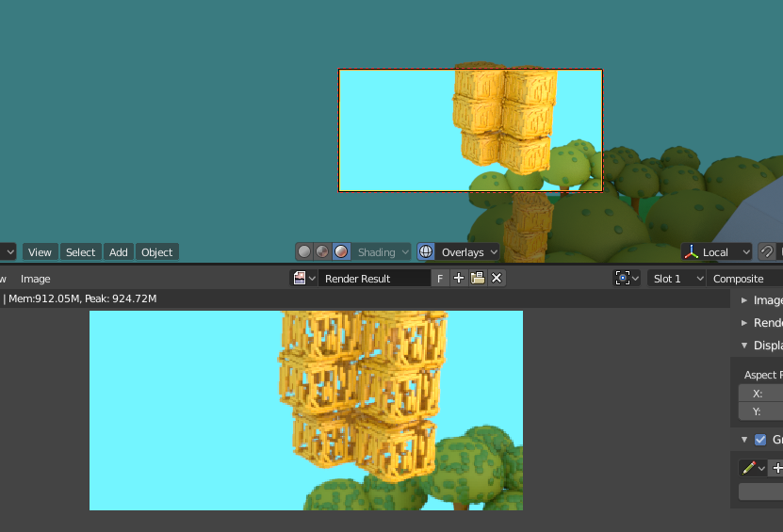Image resolution: width=783 pixels, height=532 pixels.
Task: Open the Shading options dropdown
Action: [x=381, y=252]
